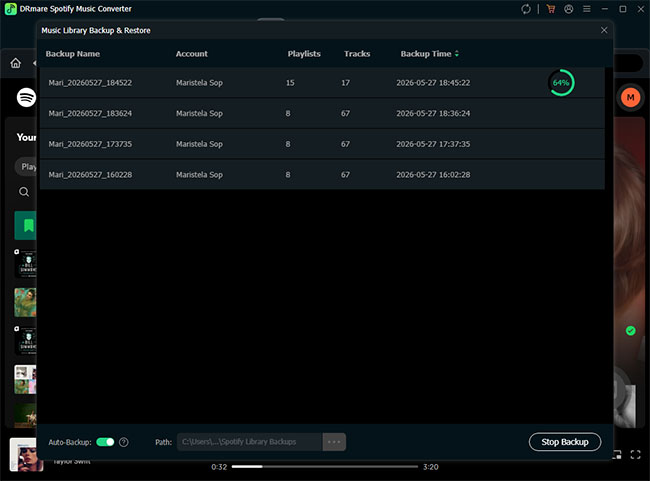650x481 pixels.
Task: Click the search icon in Your Library
Action: click(x=24, y=192)
